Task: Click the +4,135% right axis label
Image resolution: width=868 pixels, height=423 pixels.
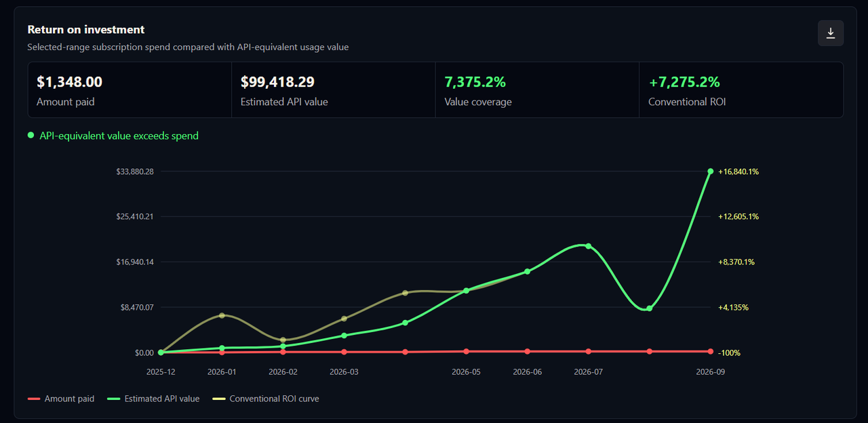Action: 734,307
